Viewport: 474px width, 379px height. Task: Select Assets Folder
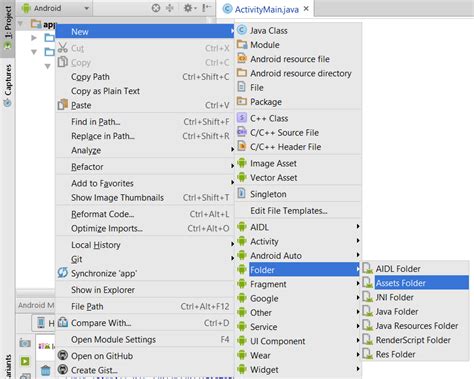[415, 283]
